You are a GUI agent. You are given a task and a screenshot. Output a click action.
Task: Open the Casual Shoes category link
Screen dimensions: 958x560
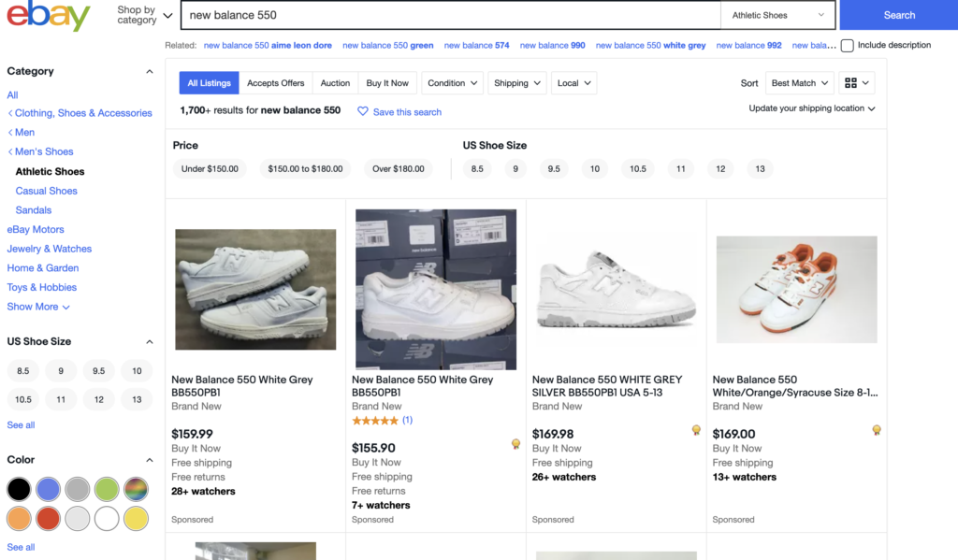tap(47, 191)
